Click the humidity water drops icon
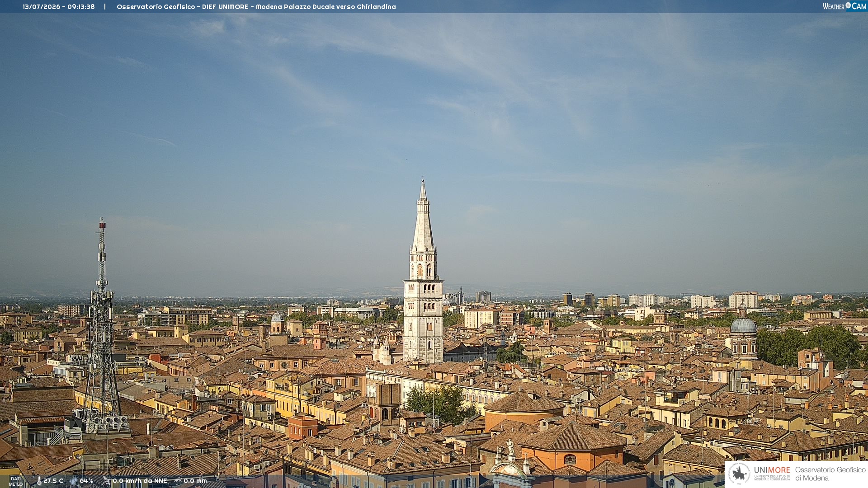Viewport: 868px width, 488px height. 74,481
